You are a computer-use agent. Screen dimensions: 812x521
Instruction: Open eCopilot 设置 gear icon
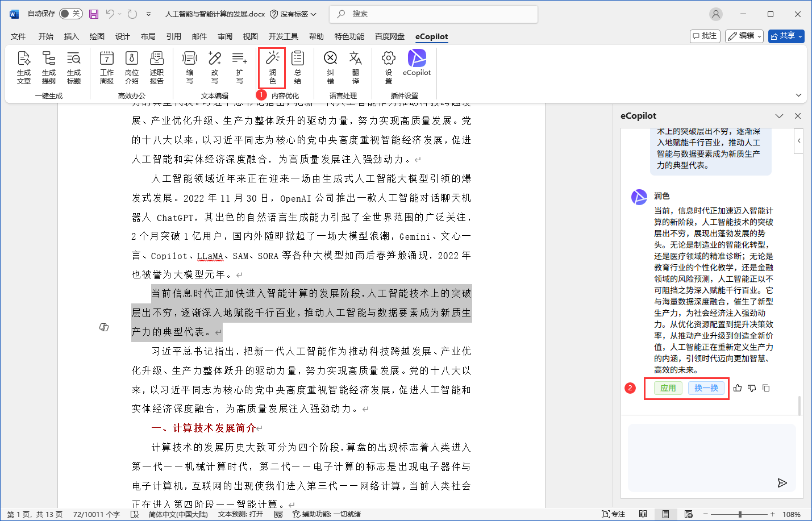pos(388,67)
